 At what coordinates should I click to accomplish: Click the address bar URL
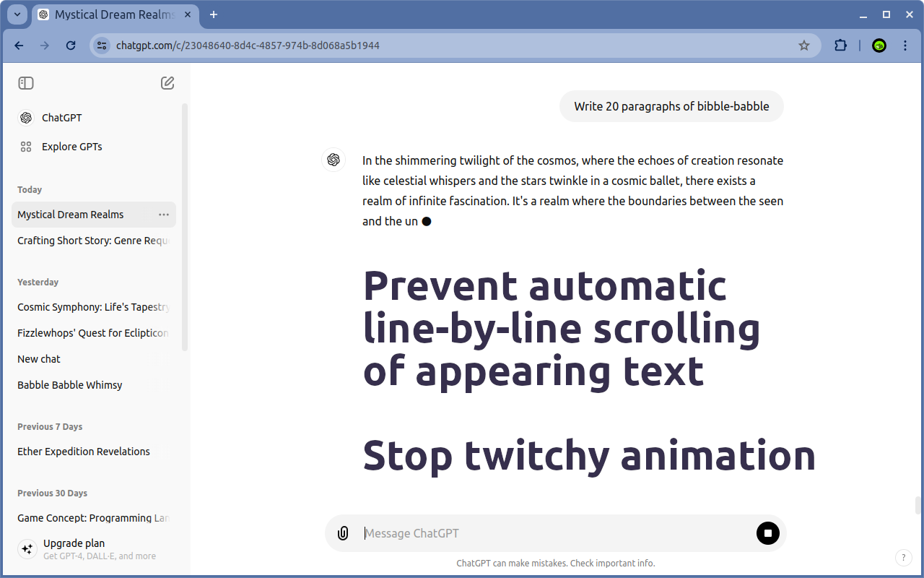(x=248, y=46)
